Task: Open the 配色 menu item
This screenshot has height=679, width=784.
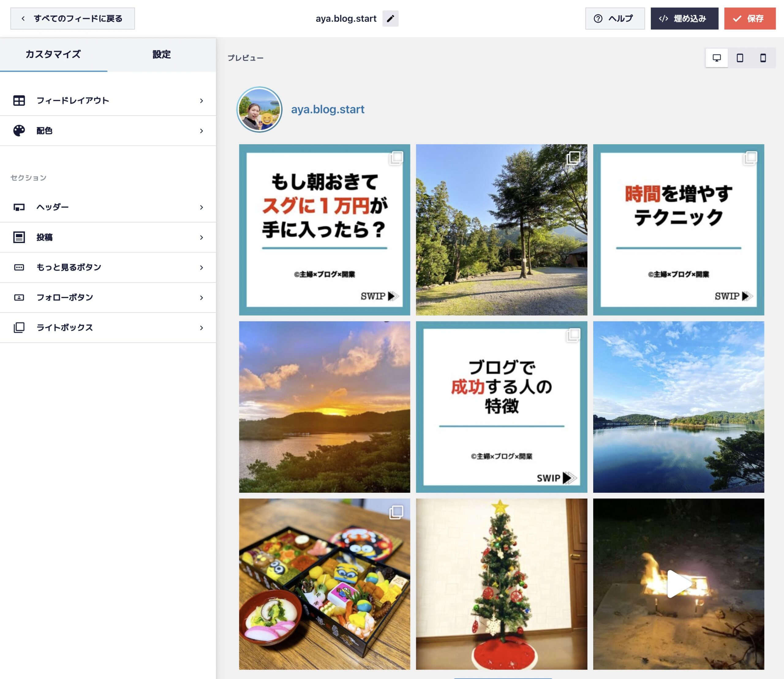Action: (x=108, y=131)
